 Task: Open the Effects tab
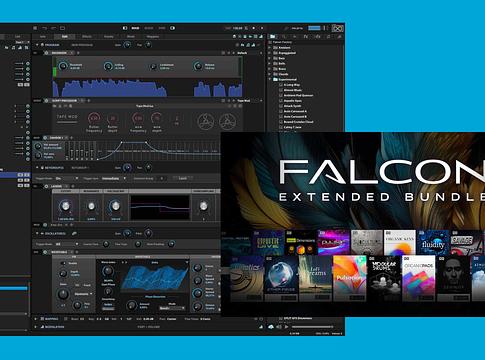pos(87,37)
